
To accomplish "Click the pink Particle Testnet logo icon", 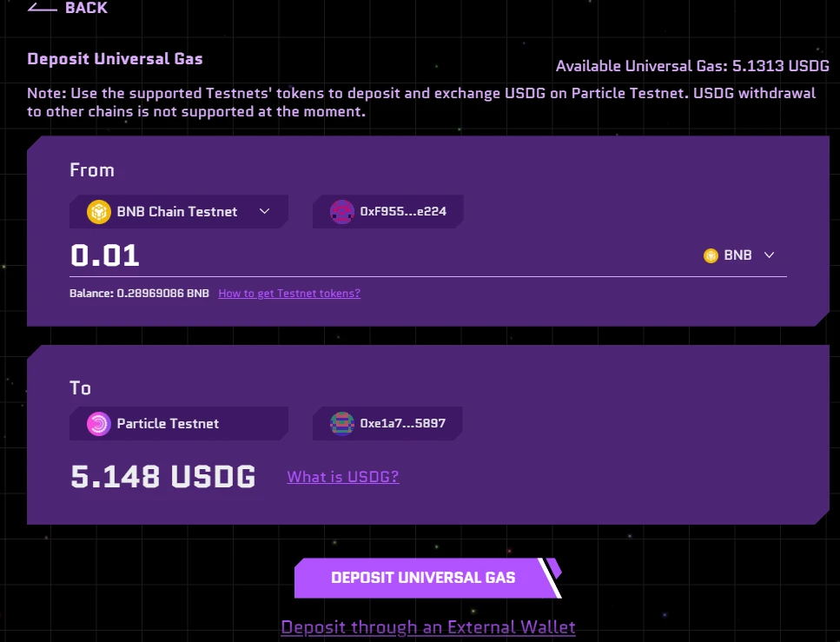I will tap(99, 424).
